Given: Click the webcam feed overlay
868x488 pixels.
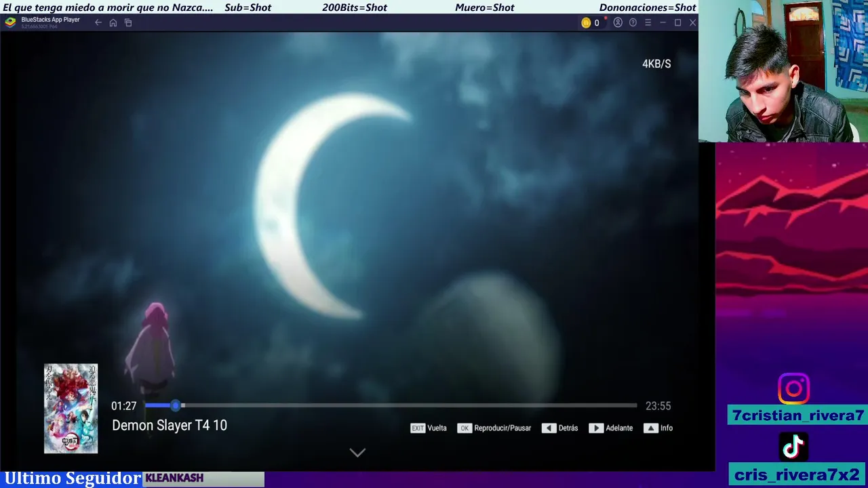Looking at the screenshot, I should (x=783, y=71).
